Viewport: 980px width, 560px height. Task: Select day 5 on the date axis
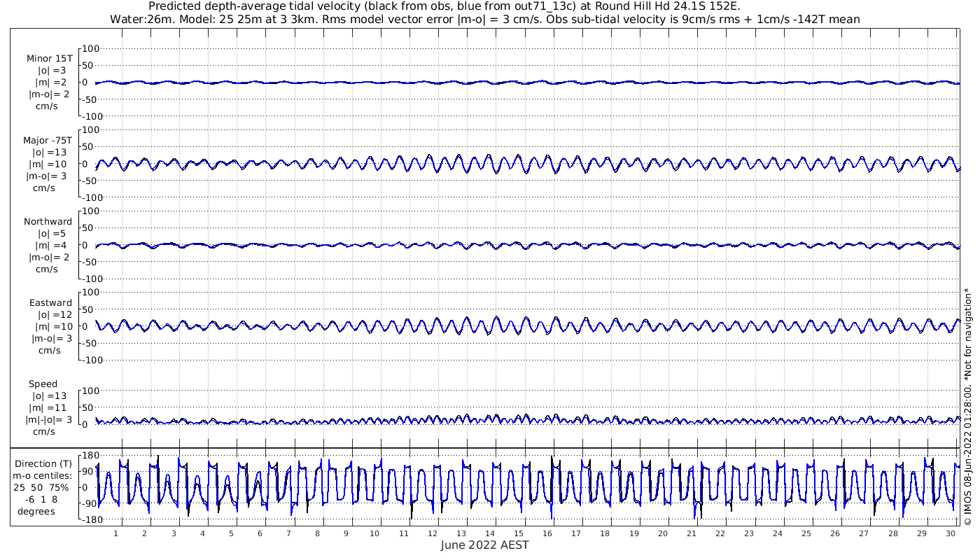coord(231,534)
